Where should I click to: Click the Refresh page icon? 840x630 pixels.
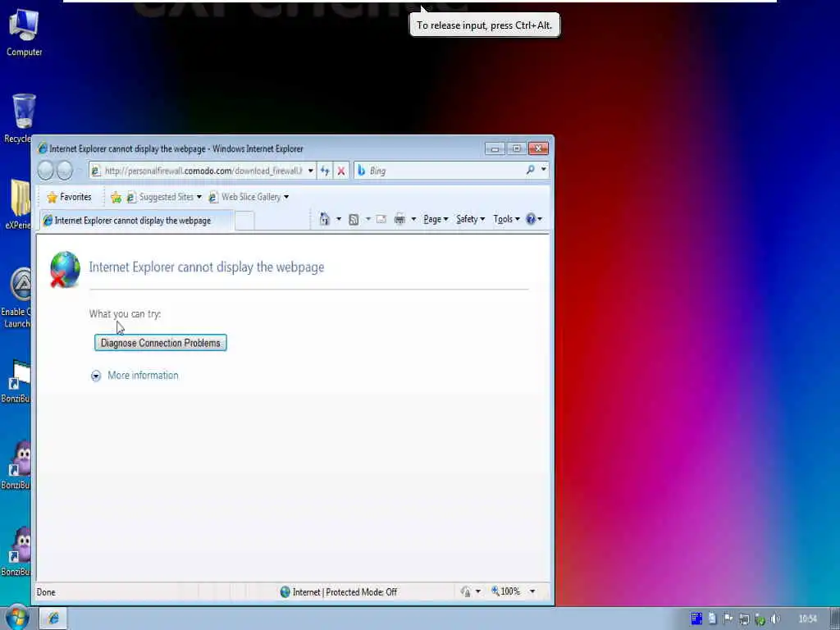coord(325,171)
